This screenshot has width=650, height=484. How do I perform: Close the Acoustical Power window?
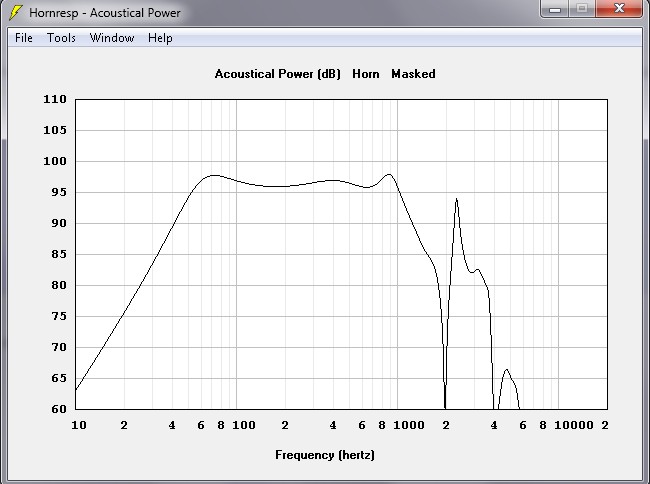coord(619,9)
